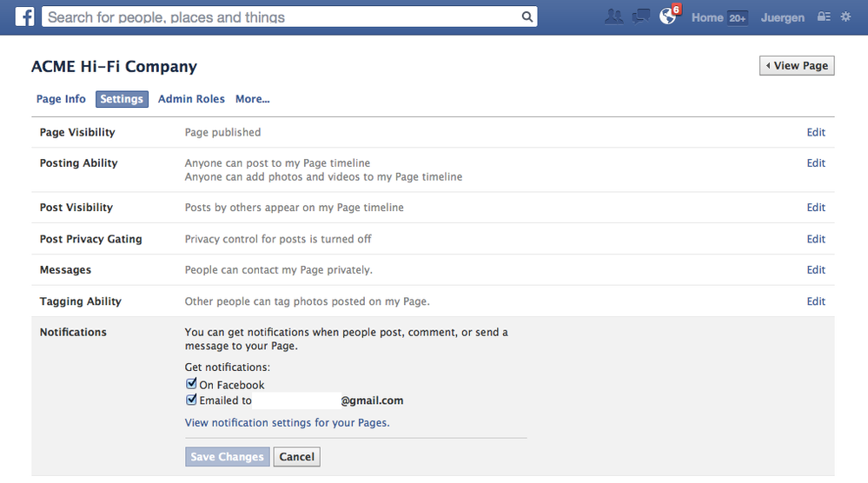The width and height of the screenshot is (868, 483).
Task: Click the ACME Hi-Fi Company title
Action: tap(114, 66)
